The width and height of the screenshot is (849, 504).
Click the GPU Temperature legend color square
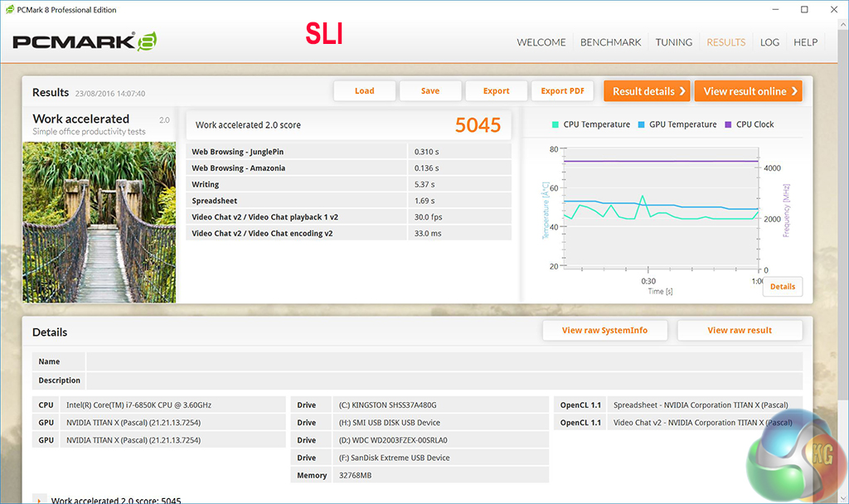point(642,124)
